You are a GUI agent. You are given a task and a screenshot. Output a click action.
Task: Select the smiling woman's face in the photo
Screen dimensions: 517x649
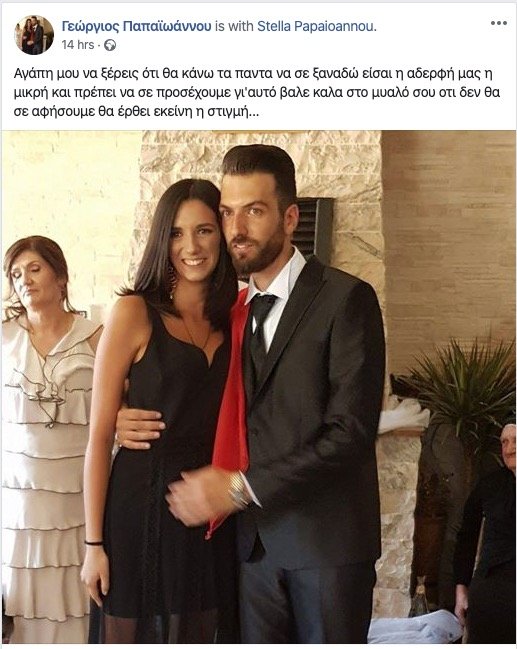(x=197, y=239)
